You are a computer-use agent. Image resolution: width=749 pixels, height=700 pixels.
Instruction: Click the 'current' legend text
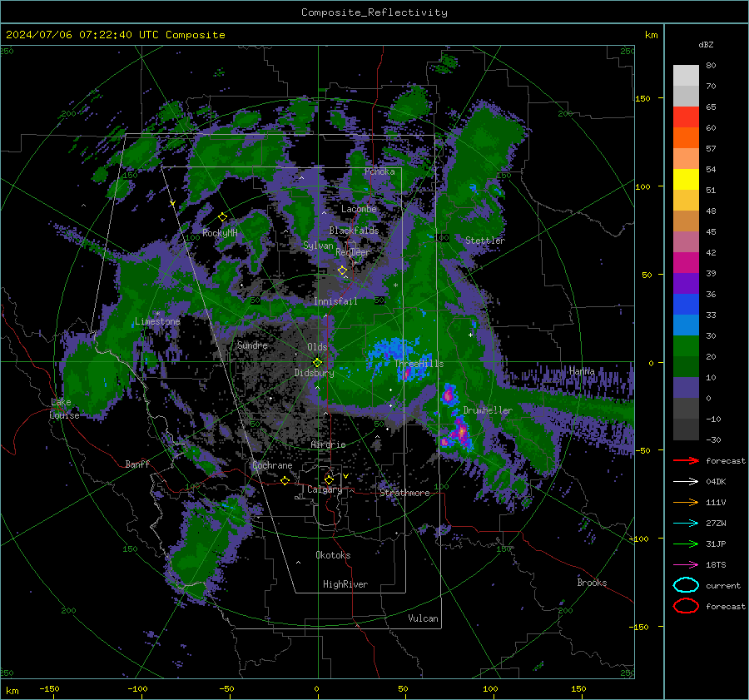[x=723, y=586]
